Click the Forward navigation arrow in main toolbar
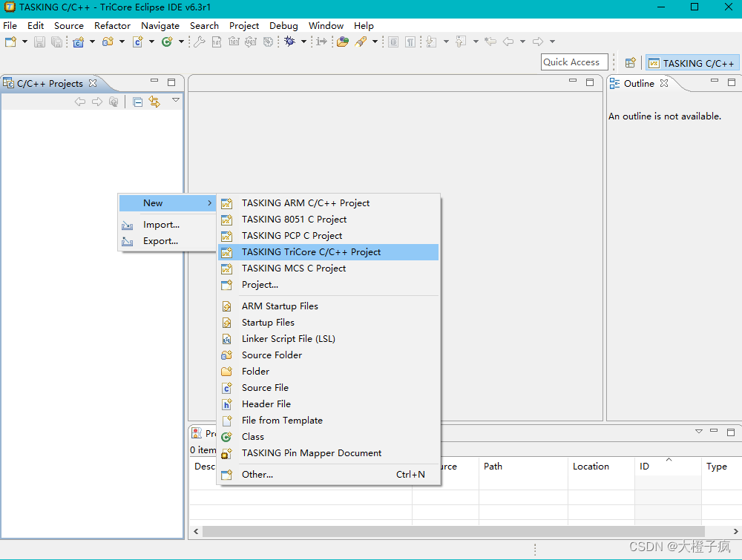742x560 pixels. point(537,42)
